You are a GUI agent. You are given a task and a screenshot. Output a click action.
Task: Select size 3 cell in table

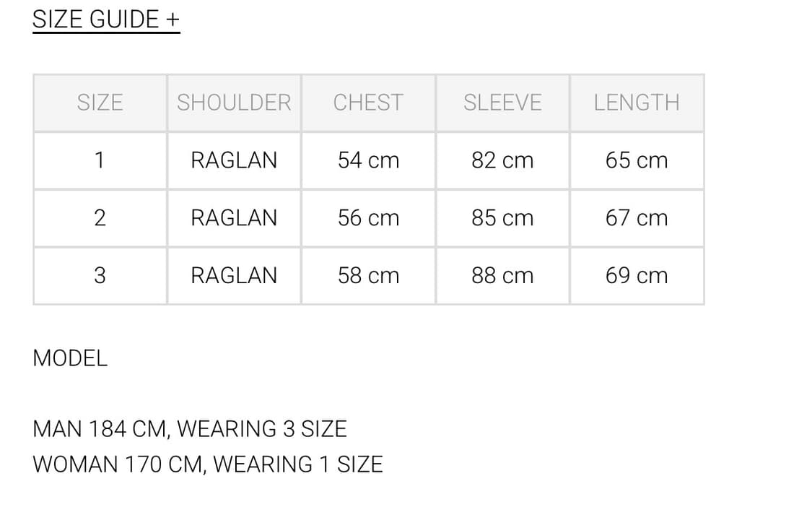(100, 275)
